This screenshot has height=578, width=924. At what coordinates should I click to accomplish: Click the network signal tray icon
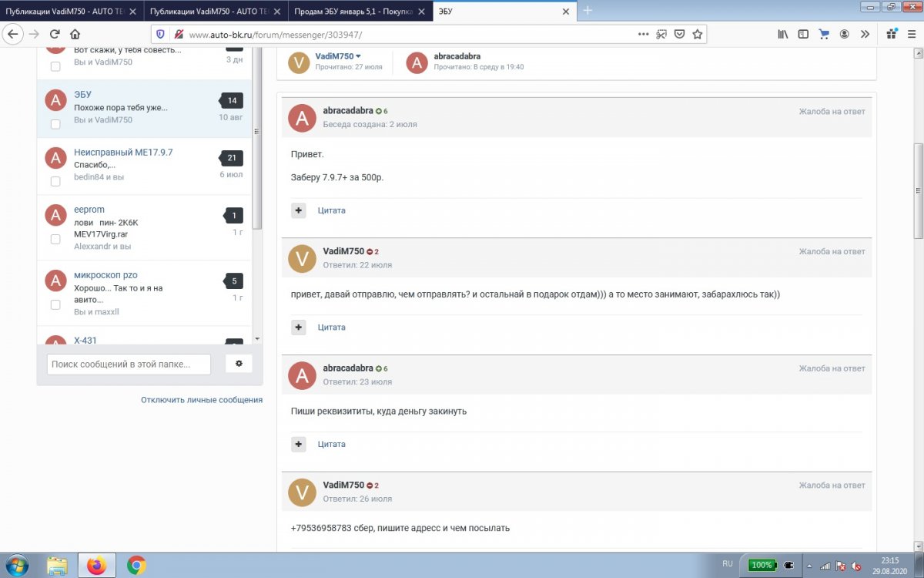pyautogui.click(x=825, y=565)
